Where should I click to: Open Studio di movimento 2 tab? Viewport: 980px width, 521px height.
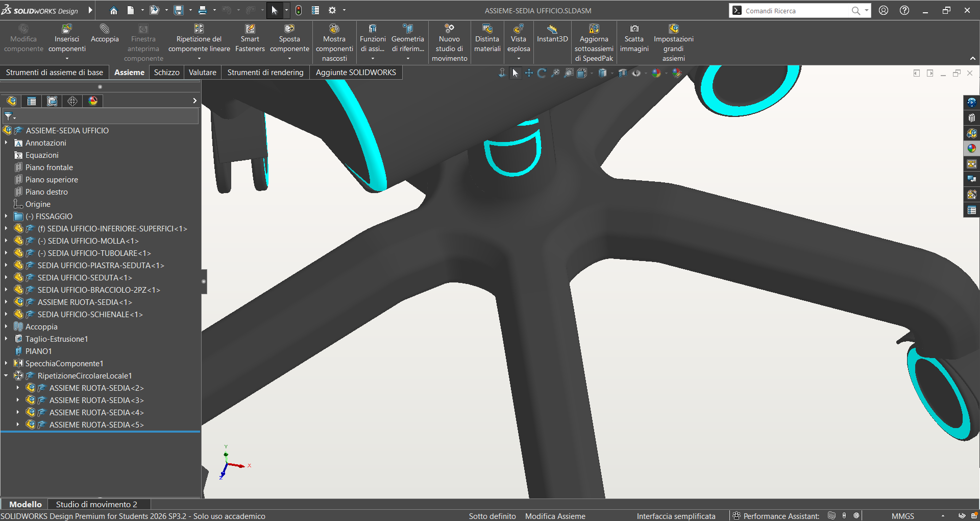96,504
